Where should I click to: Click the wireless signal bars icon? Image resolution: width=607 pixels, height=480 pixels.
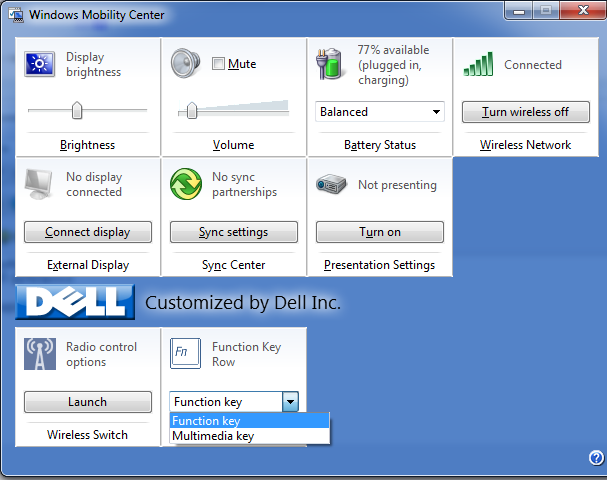(x=478, y=64)
